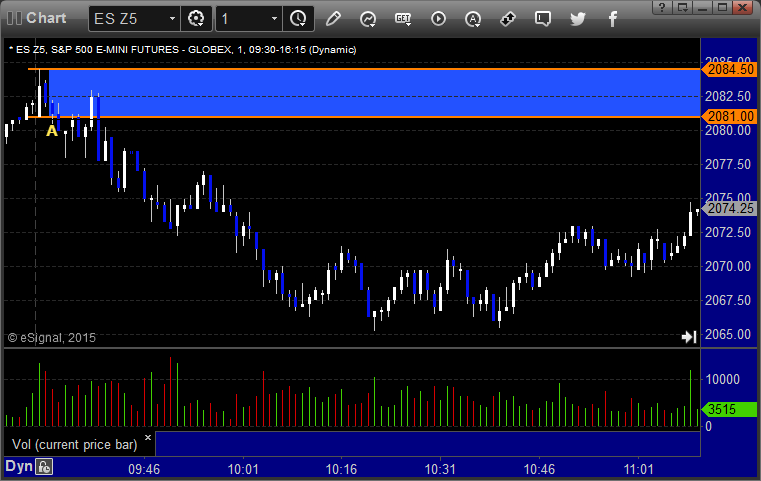Select the pencil drawing tool
Screen dimensions: 761x481
333,19
